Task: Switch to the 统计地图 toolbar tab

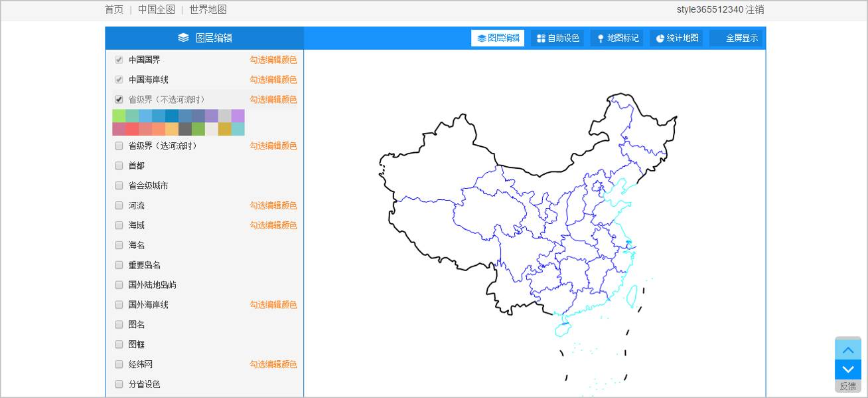Action: click(x=677, y=38)
